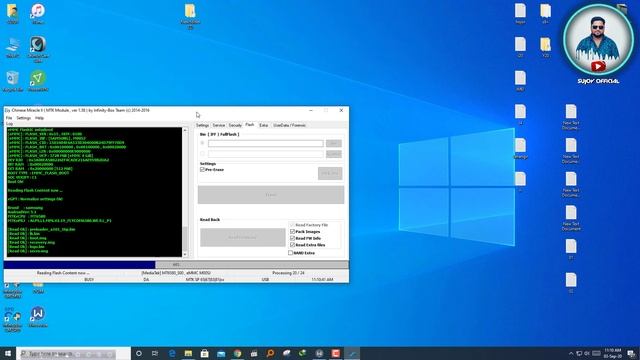Open the blue W desktop shortcut
The image size is (640, 360).
coord(38,317)
